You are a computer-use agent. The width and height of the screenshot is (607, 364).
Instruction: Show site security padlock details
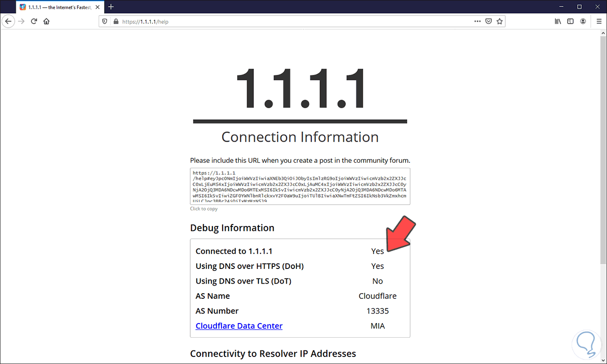[115, 22]
